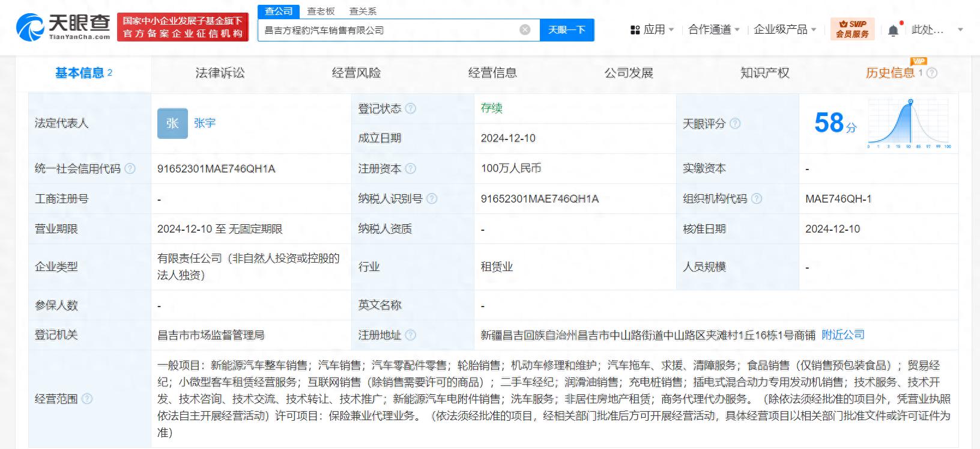
Task: Select the 昌吉市市场监督管理局 registration authority
Action: (211, 335)
